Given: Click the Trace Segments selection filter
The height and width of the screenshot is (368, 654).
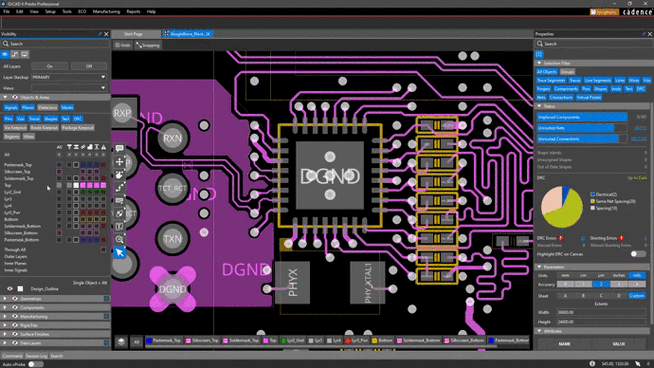Looking at the screenshot, I should [551, 80].
